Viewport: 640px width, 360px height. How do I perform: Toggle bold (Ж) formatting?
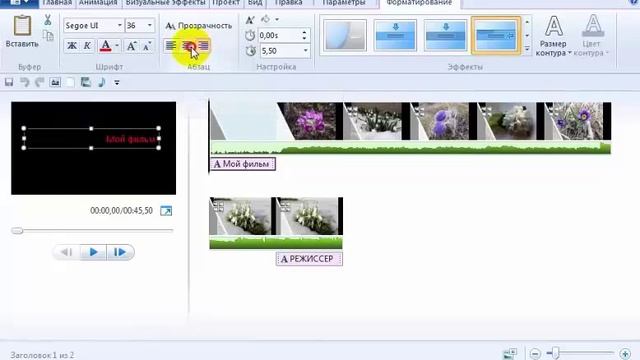[72, 46]
